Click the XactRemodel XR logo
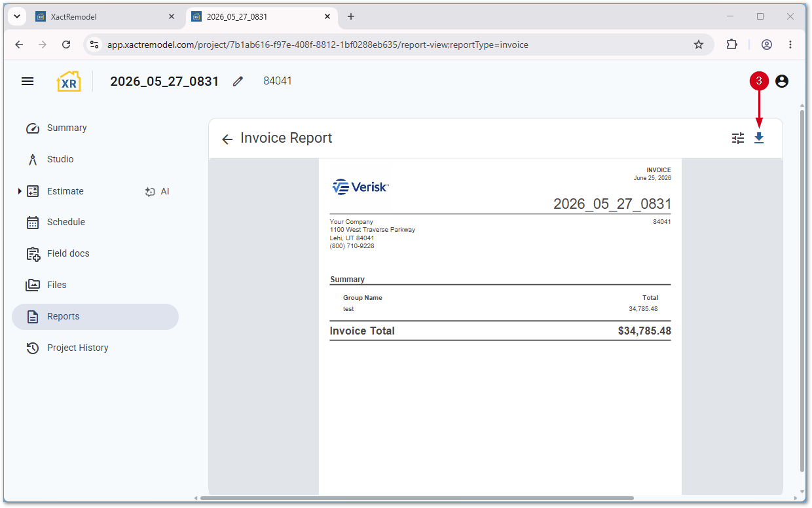This screenshot has height=508, width=812. click(69, 81)
